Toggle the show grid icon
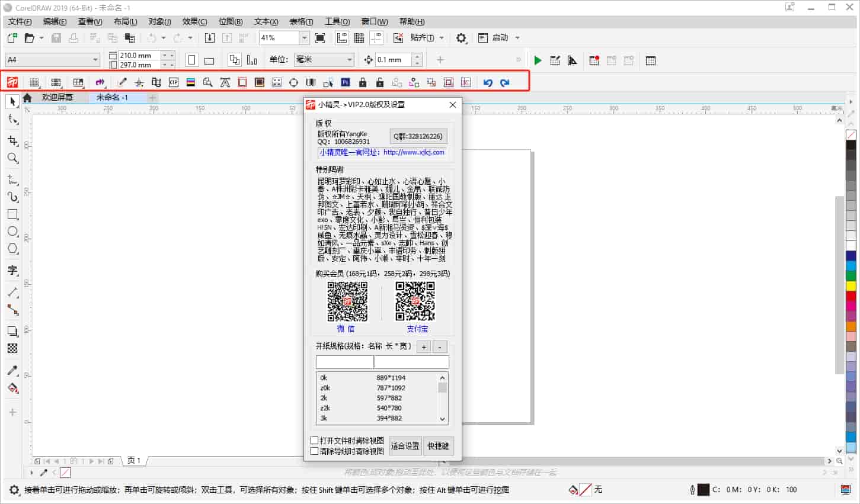This screenshot has height=504, width=860. 359,38
